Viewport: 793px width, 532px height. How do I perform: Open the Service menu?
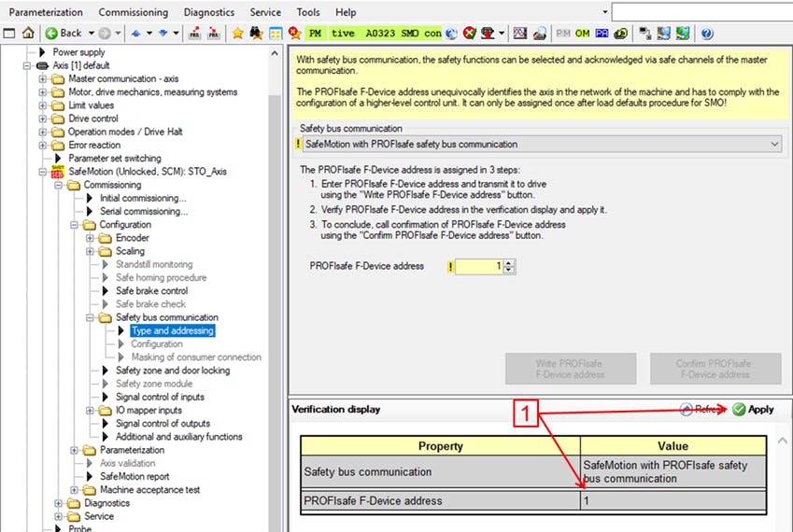tap(265, 12)
